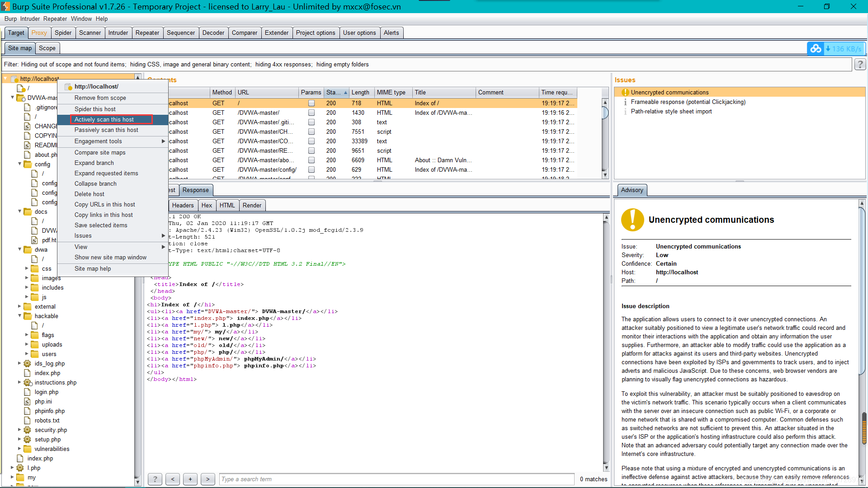Collapse the dvwa folder in site map

19,249
